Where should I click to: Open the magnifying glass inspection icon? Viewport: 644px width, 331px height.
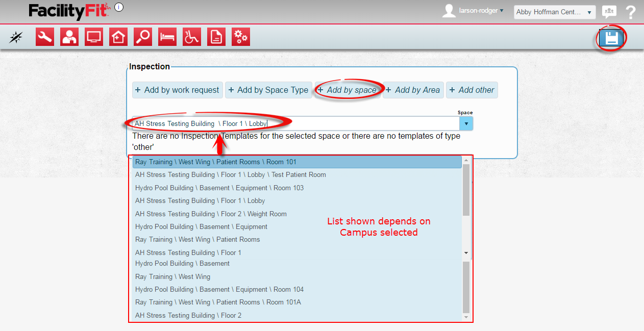tap(143, 37)
